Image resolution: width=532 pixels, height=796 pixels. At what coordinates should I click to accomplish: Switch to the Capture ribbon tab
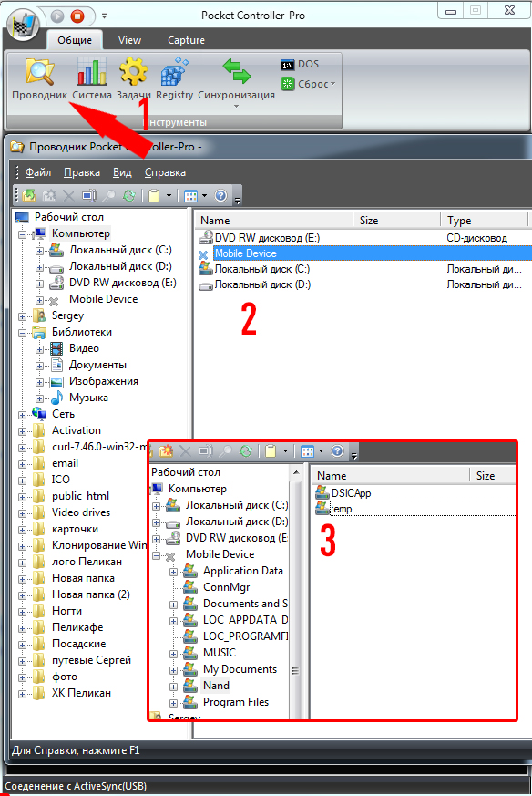tap(186, 40)
